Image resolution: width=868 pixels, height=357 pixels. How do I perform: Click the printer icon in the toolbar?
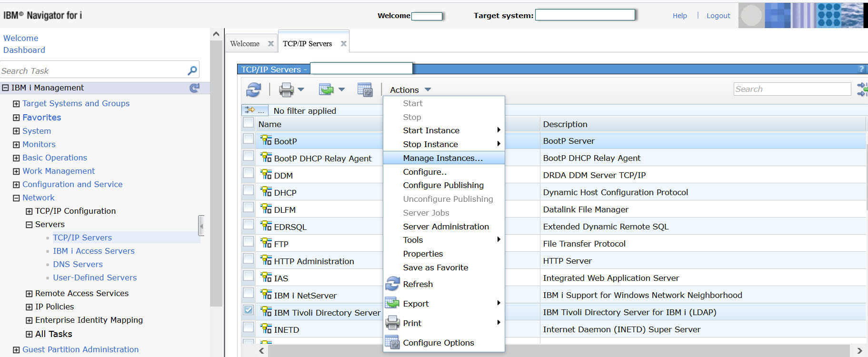click(286, 89)
